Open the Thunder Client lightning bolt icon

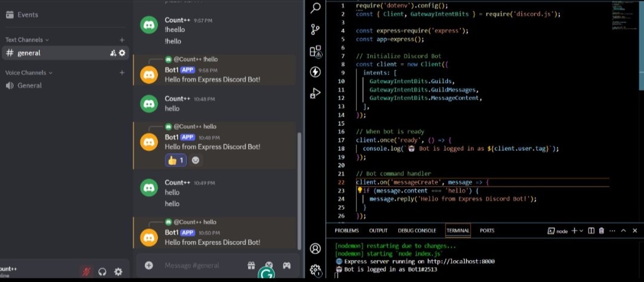click(x=315, y=72)
